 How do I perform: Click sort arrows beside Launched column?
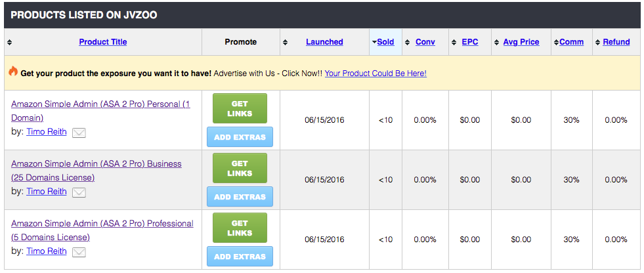(x=285, y=42)
